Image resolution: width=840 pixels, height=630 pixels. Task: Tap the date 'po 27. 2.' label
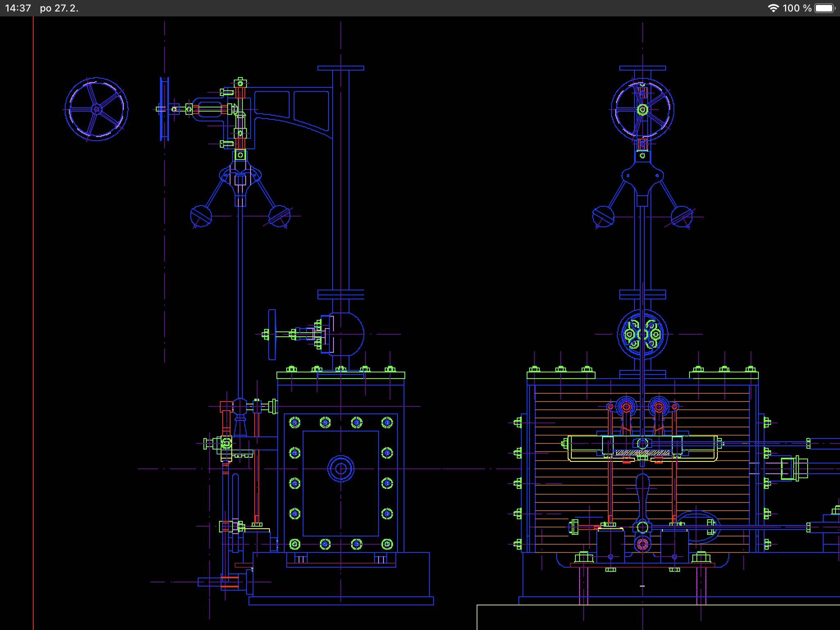coord(59,8)
